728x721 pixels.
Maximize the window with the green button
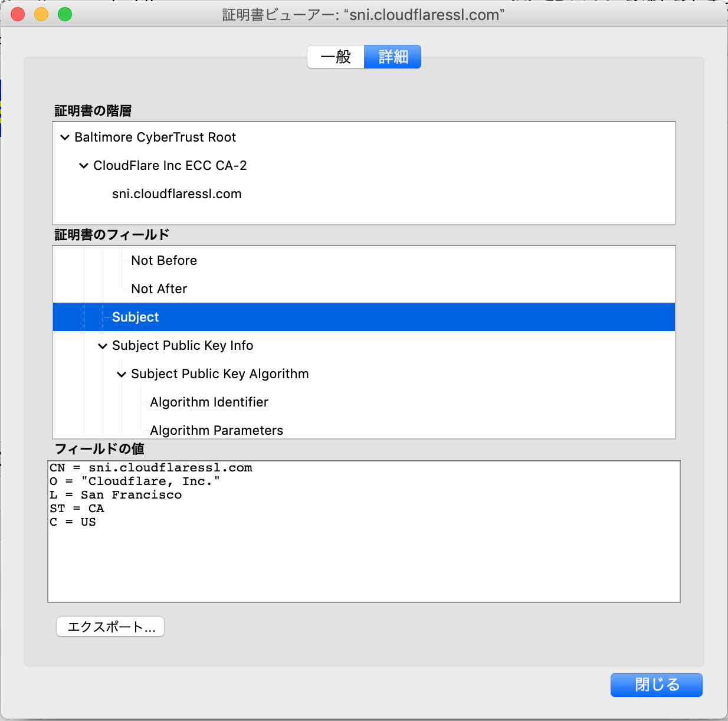pos(65,14)
